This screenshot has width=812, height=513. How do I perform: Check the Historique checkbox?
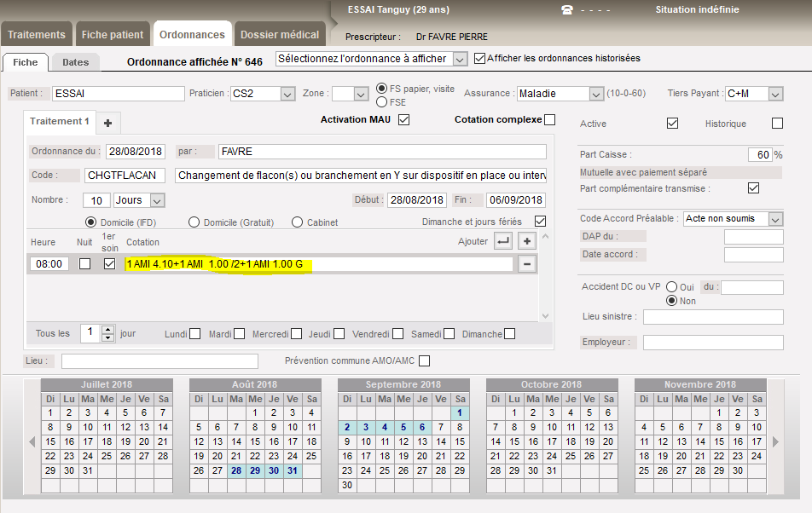[777, 123]
